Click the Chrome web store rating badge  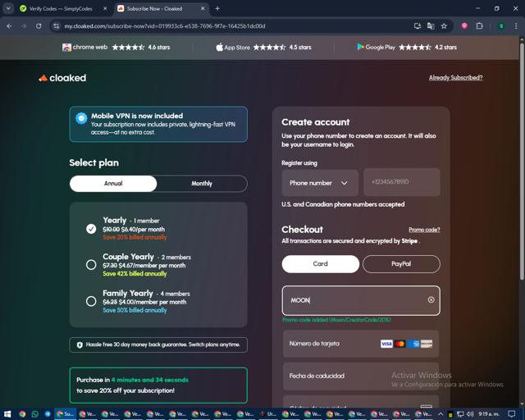tap(116, 48)
